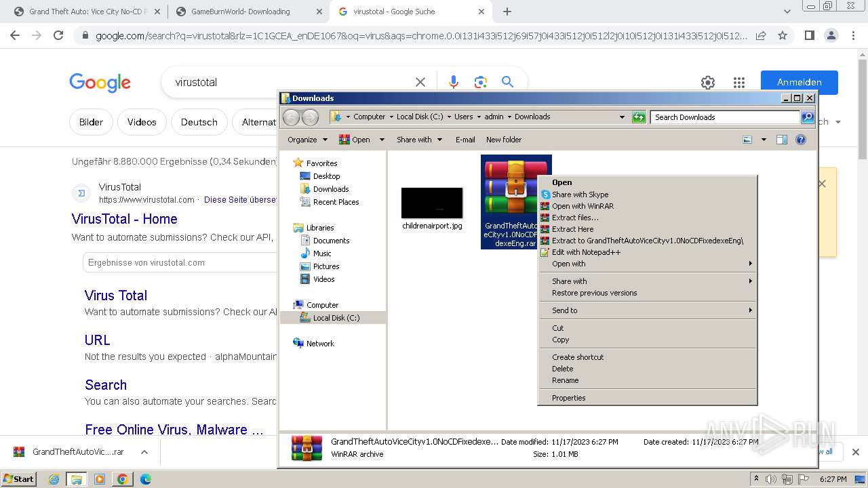Click Windows Start button

coord(18,479)
